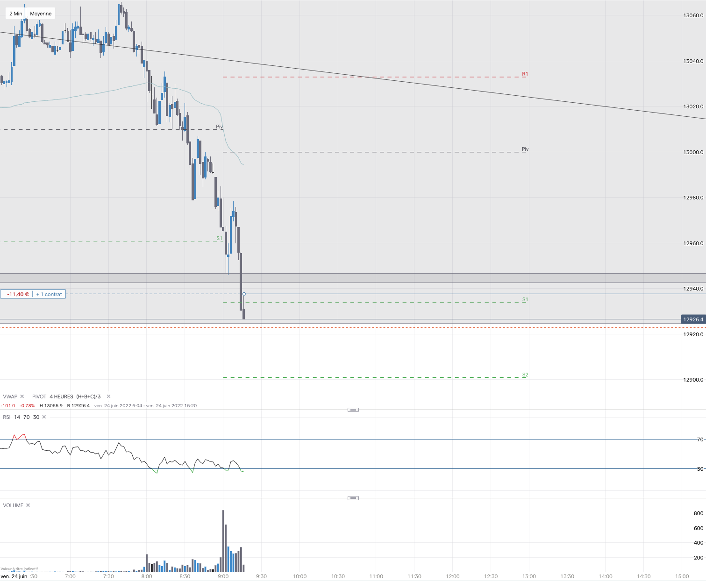Viewport: 706px width, 588px height.
Task: Click the "ven. 24 juin" date label on the time axis
Action: tap(14, 576)
